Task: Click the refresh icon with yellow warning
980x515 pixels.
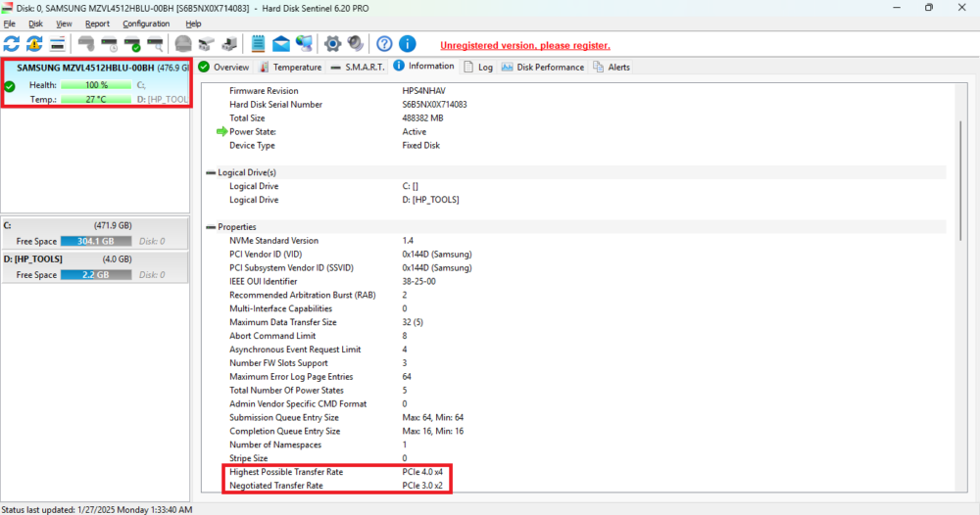Action: pyautogui.click(x=34, y=44)
